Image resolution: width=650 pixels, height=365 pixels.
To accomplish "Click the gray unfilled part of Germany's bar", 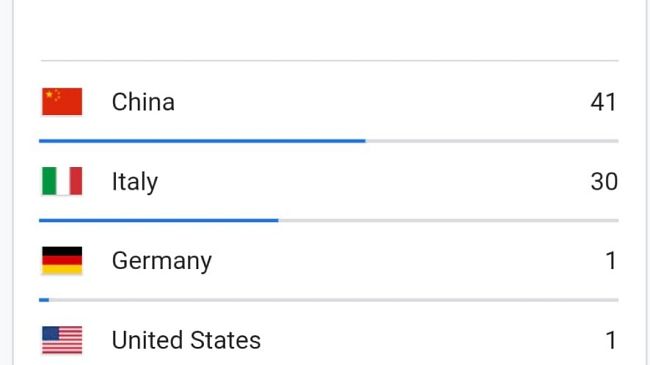I will pos(334,300).
